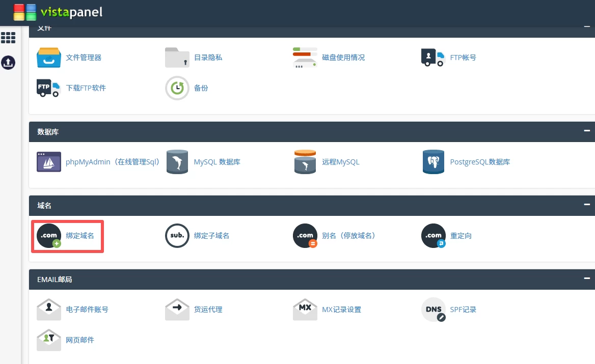Open the 文件管理器 file manager icon
Screen dimensions: 595x364
pyautogui.click(x=49, y=58)
